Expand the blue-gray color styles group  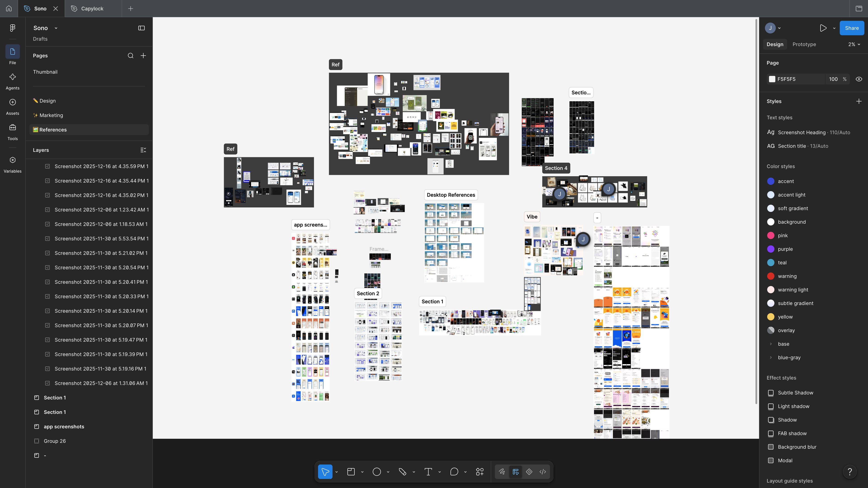771,357
